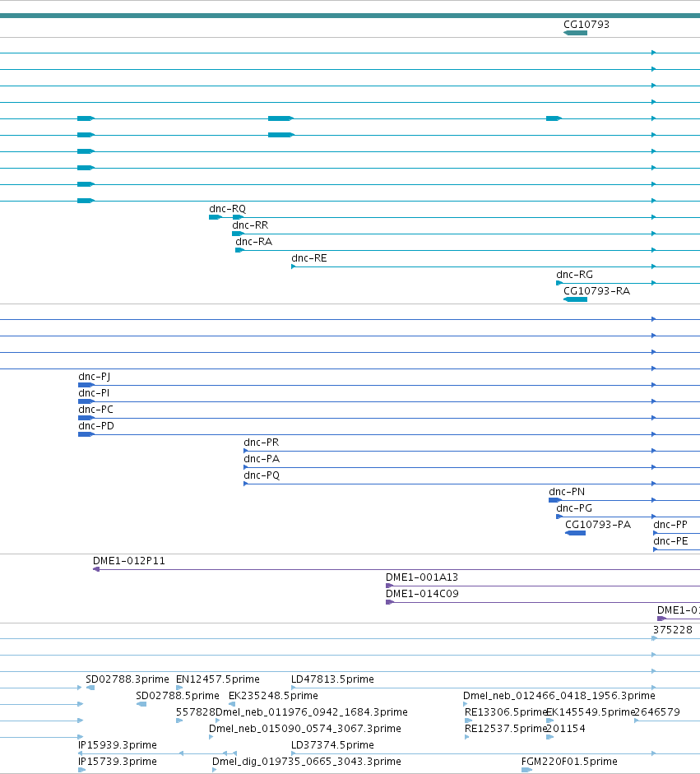The width and height of the screenshot is (700, 774).
Task: Select the SD02788.5prime EST label
Action: pyautogui.click(x=178, y=696)
